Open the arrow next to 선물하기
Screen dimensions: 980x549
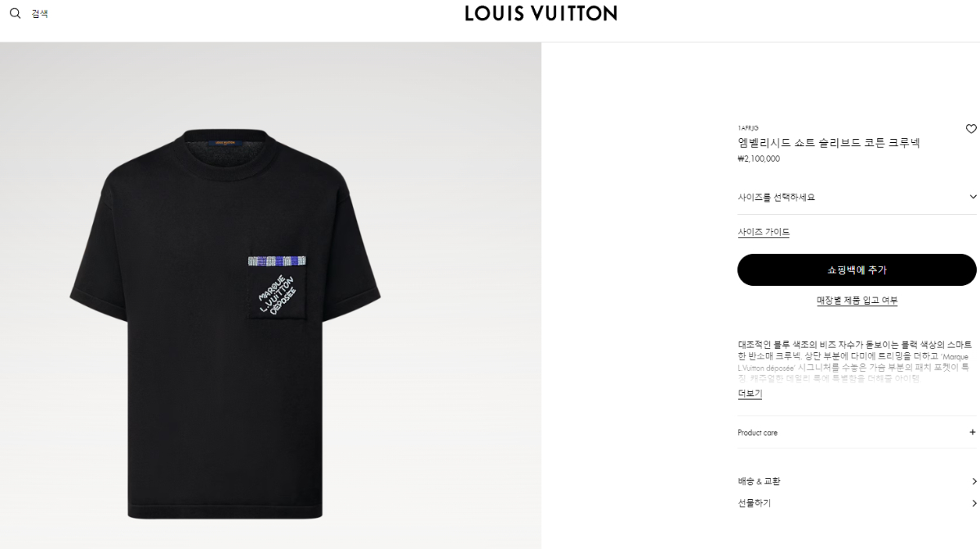pyautogui.click(x=973, y=503)
